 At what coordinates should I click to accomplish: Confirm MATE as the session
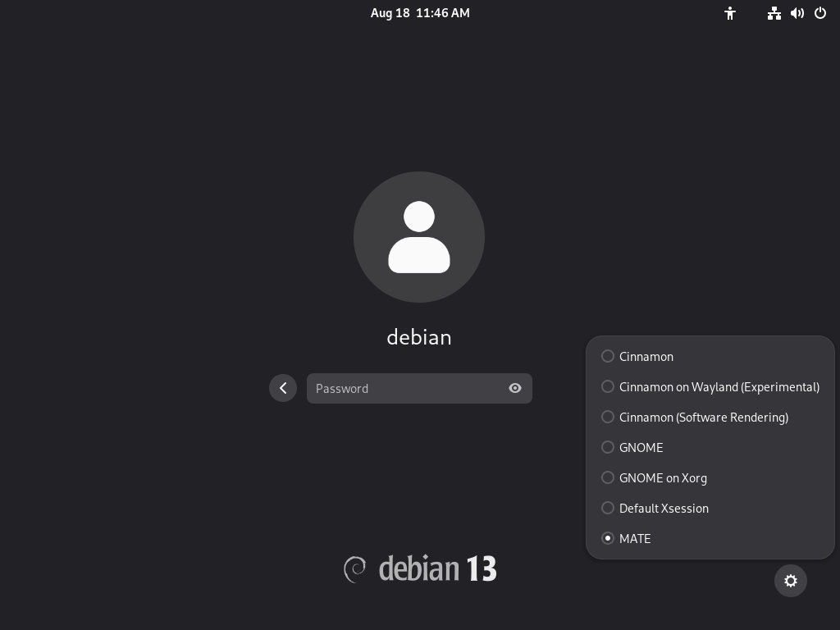(x=635, y=538)
